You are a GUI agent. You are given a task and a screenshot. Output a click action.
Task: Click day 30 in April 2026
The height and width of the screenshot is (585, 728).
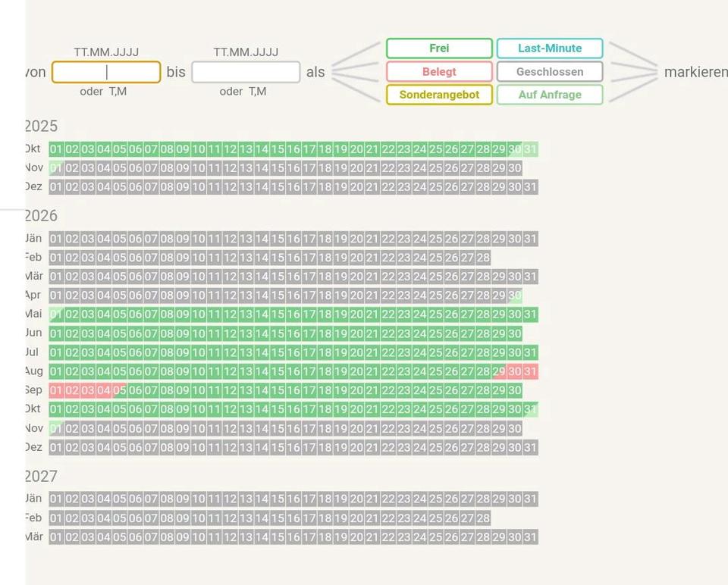click(514, 296)
